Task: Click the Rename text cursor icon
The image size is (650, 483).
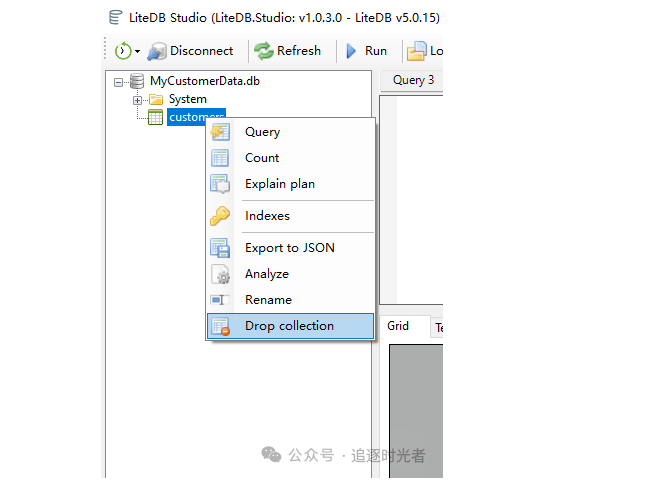Action: [x=220, y=300]
